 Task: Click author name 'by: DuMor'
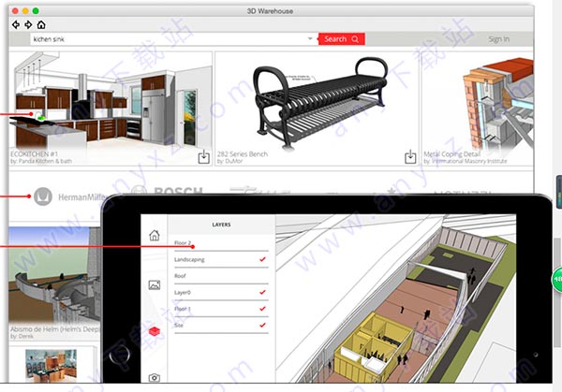pos(229,162)
